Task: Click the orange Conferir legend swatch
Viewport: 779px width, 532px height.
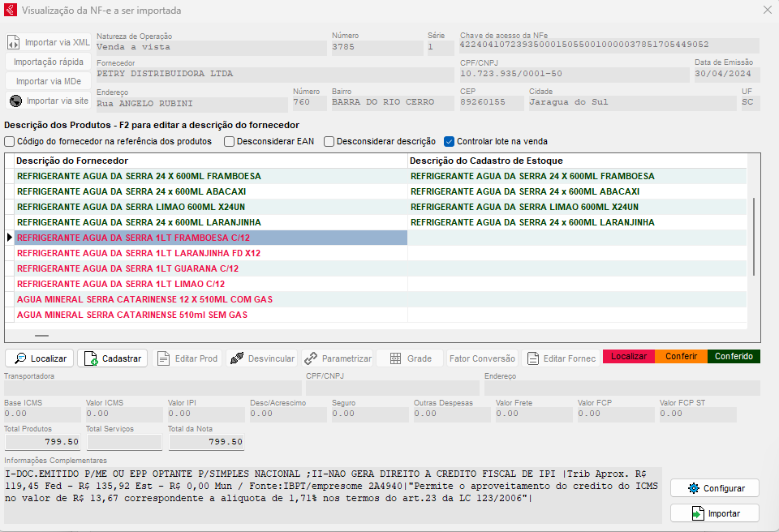Action: 681,357
